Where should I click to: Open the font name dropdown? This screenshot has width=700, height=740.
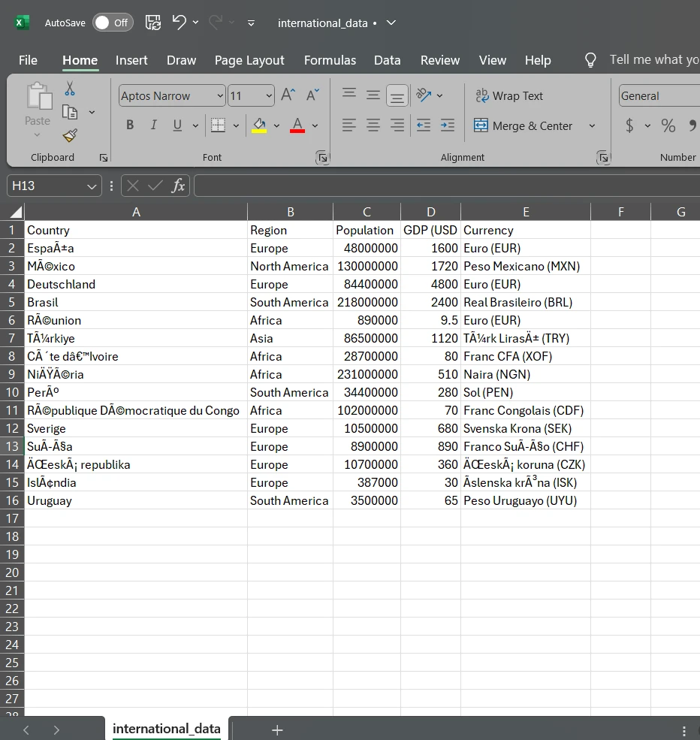(x=220, y=95)
